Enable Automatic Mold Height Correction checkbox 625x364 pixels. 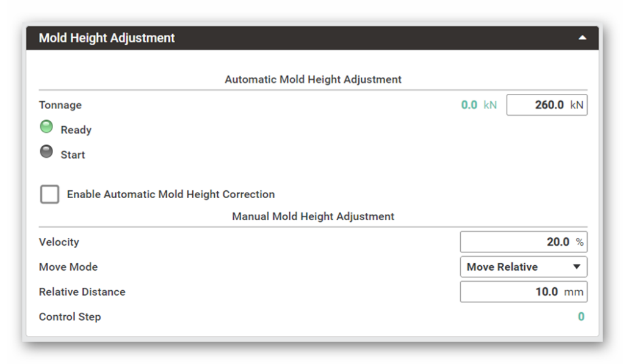[x=49, y=194]
